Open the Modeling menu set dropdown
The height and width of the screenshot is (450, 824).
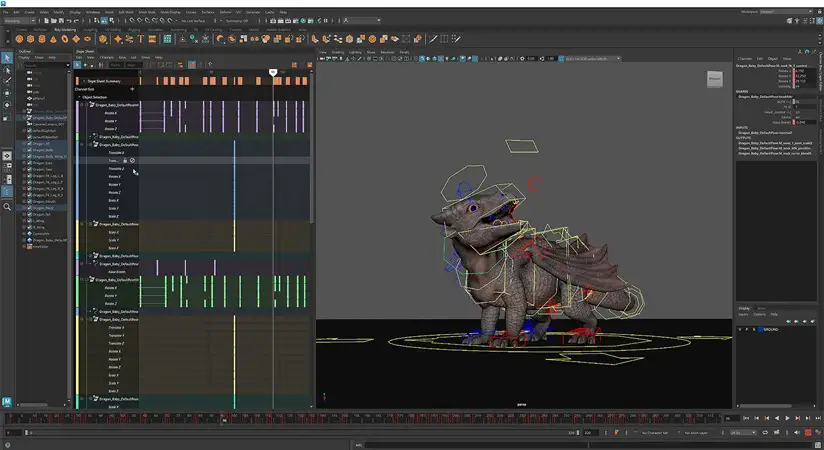[19, 21]
